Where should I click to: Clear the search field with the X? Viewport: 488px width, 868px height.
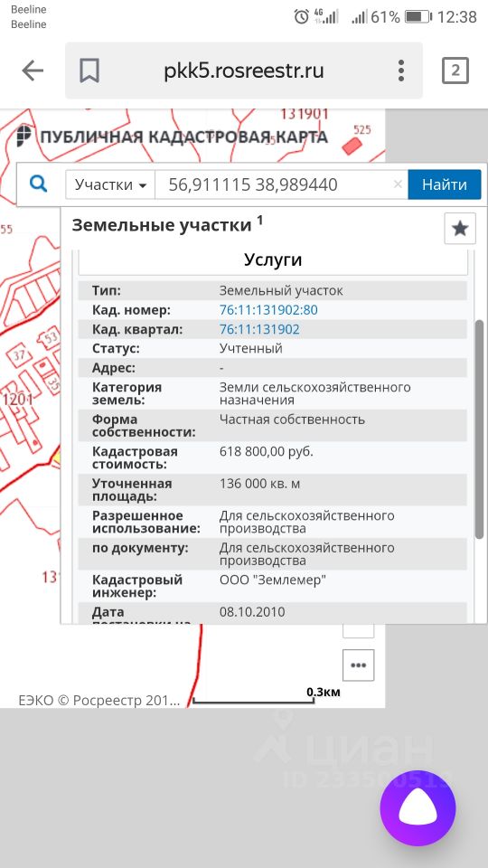(398, 184)
